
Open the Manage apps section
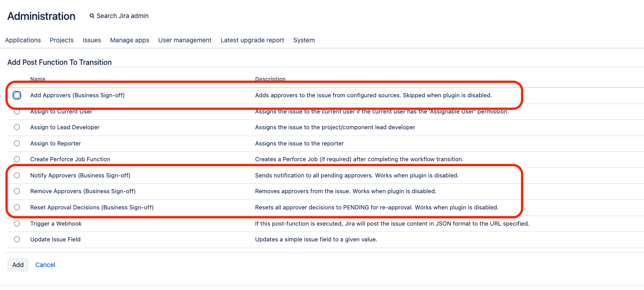tap(129, 40)
